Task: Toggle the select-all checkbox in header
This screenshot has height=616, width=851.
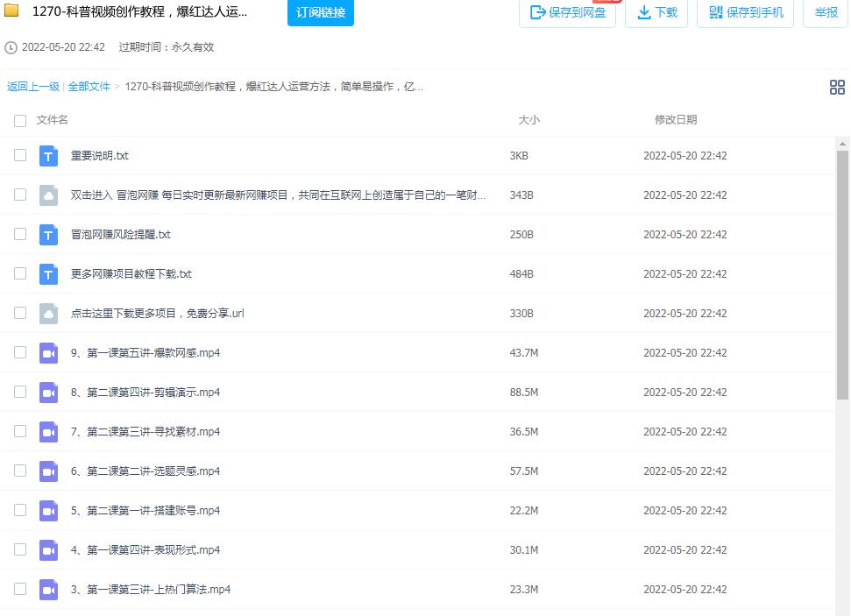Action: (20, 121)
